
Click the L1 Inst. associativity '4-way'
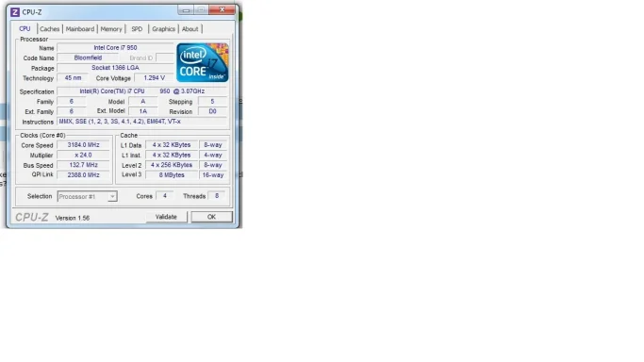(x=213, y=156)
